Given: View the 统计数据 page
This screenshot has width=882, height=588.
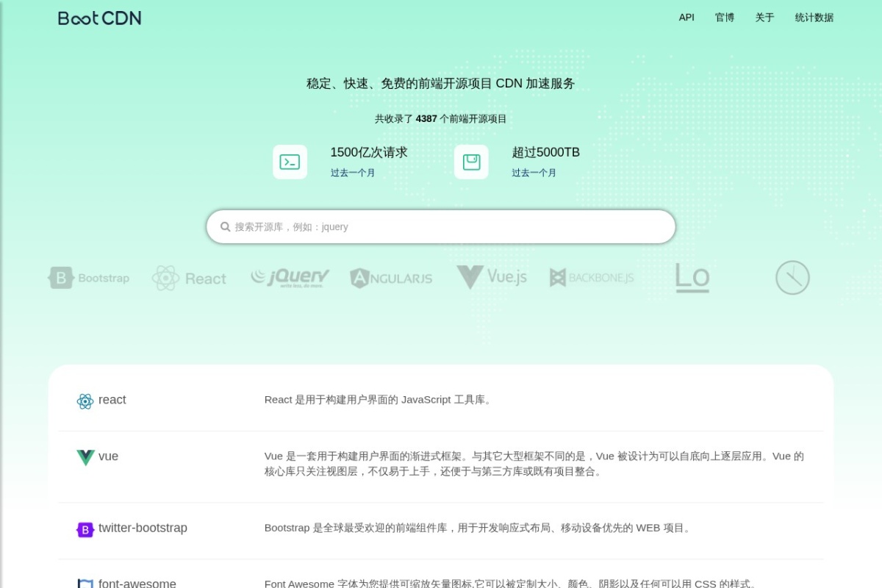Looking at the screenshot, I should click(x=814, y=18).
